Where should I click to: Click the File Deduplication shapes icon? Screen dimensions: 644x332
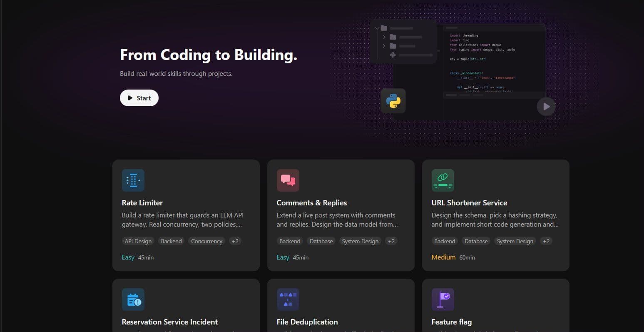pyautogui.click(x=288, y=300)
